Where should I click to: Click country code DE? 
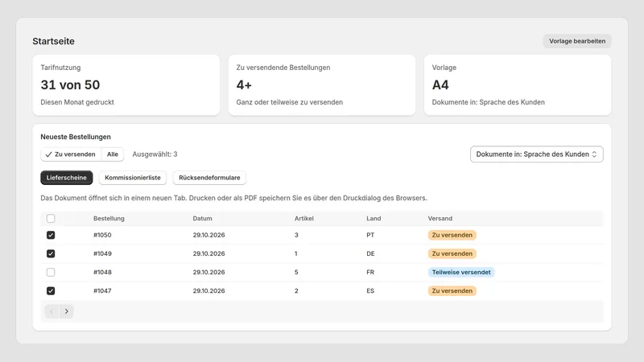[370, 253]
